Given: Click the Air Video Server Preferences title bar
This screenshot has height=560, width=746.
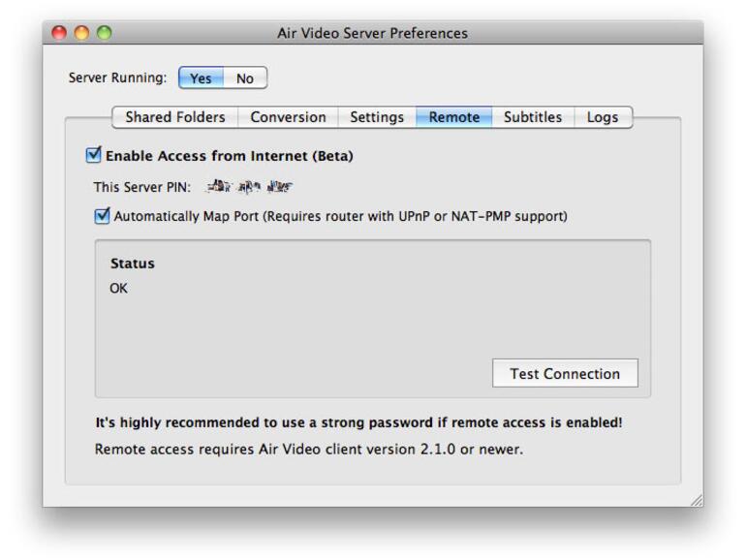Looking at the screenshot, I should pos(372,33).
